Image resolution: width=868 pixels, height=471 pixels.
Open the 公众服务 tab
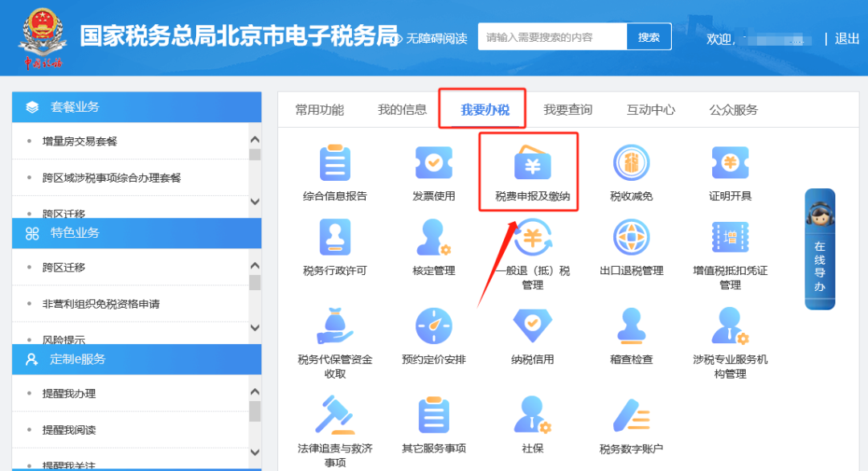[734, 109]
